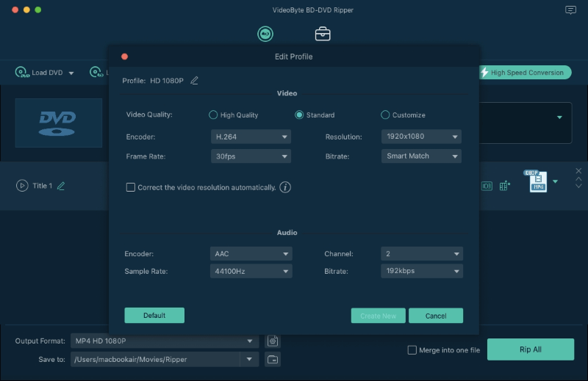
Task: Click the Save to path field
Action: pyautogui.click(x=155, y=359)
